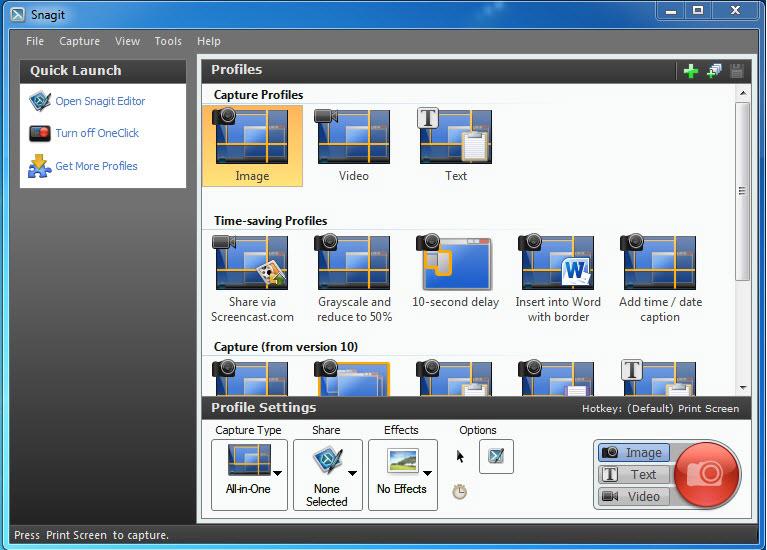Choose Add time / date caption profile
Screen dimensions: 767x550
point(660,279)
